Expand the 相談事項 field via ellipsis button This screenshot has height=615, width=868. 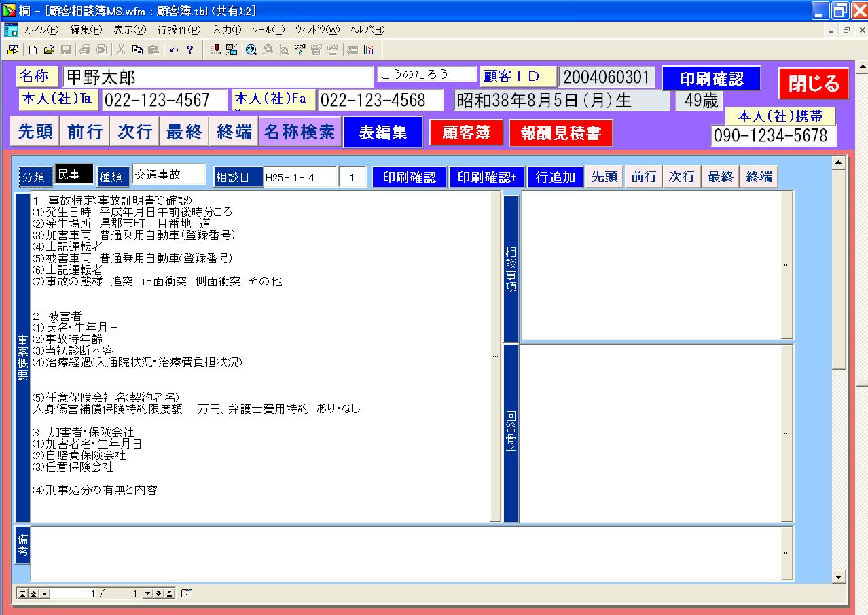pos(786,265)
